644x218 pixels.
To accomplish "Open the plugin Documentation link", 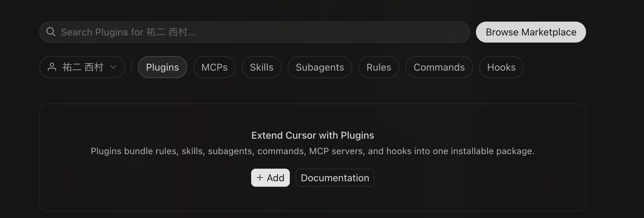I will (335, 178).
